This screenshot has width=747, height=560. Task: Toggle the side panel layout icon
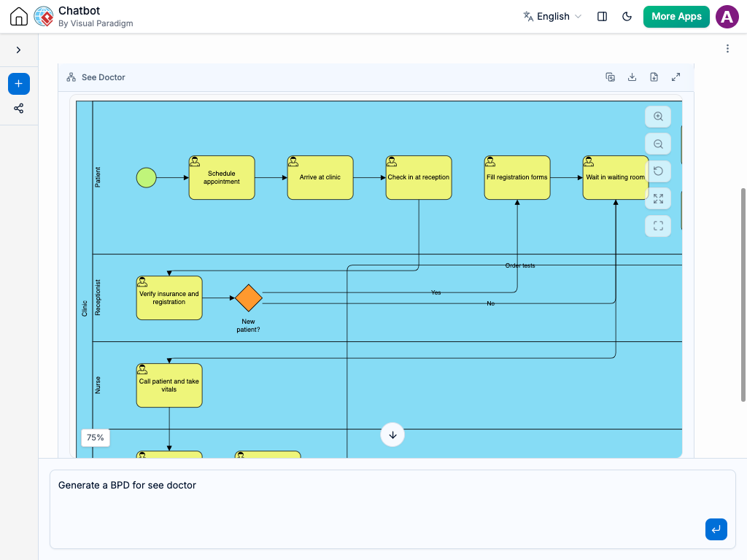[602, 17]
